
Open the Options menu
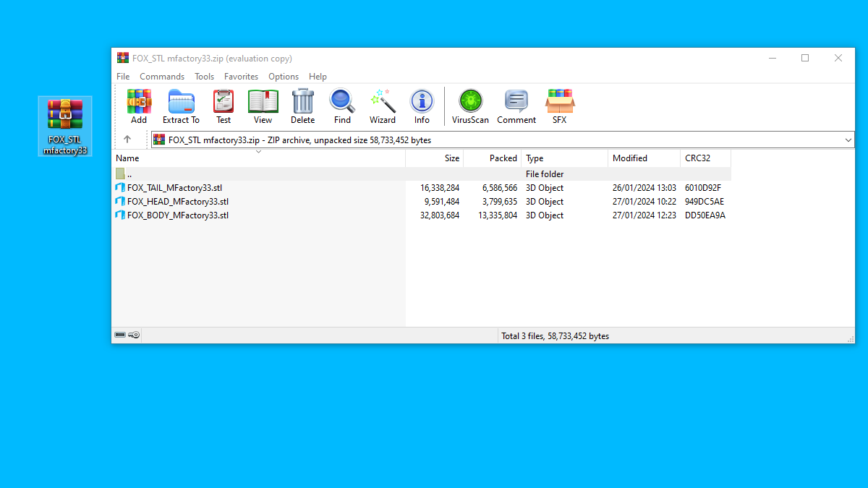pos(284,77)
